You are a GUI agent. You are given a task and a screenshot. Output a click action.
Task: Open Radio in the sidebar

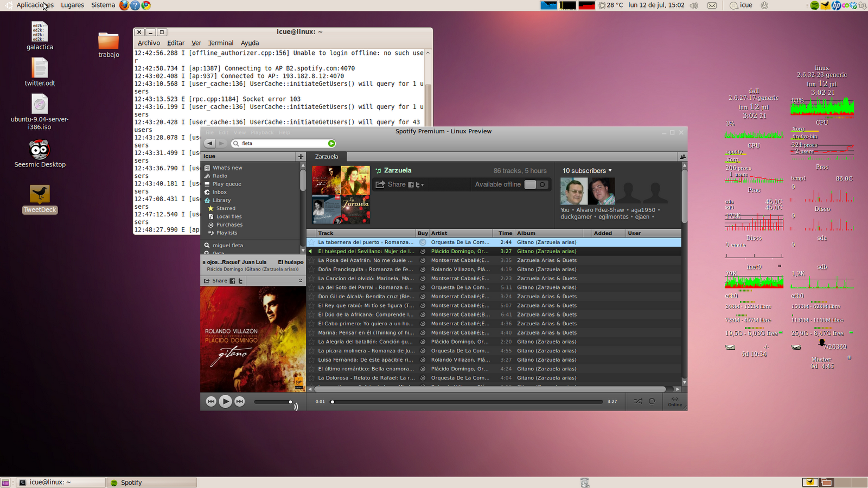(220, 176)
